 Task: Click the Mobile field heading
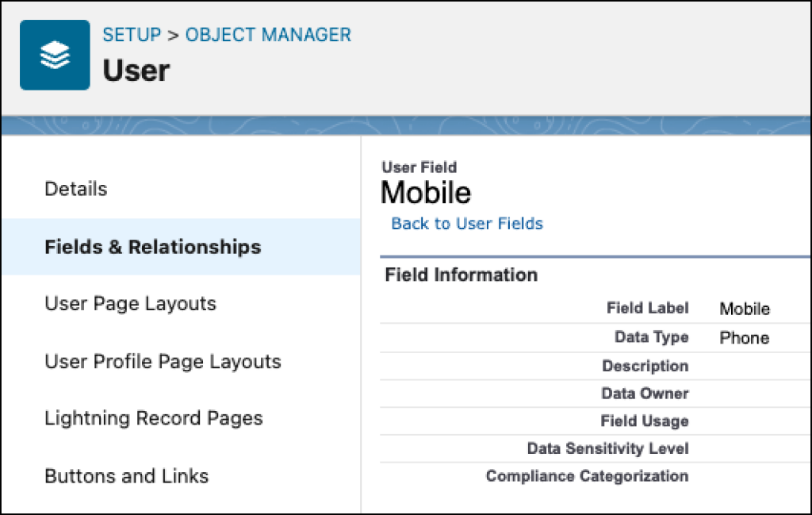(425, 192)
